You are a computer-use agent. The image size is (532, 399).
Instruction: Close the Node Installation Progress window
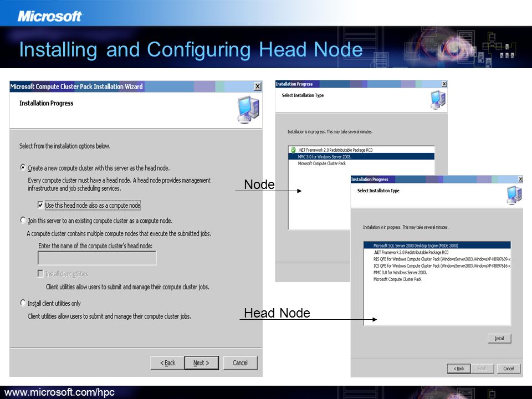pos(444,84)
